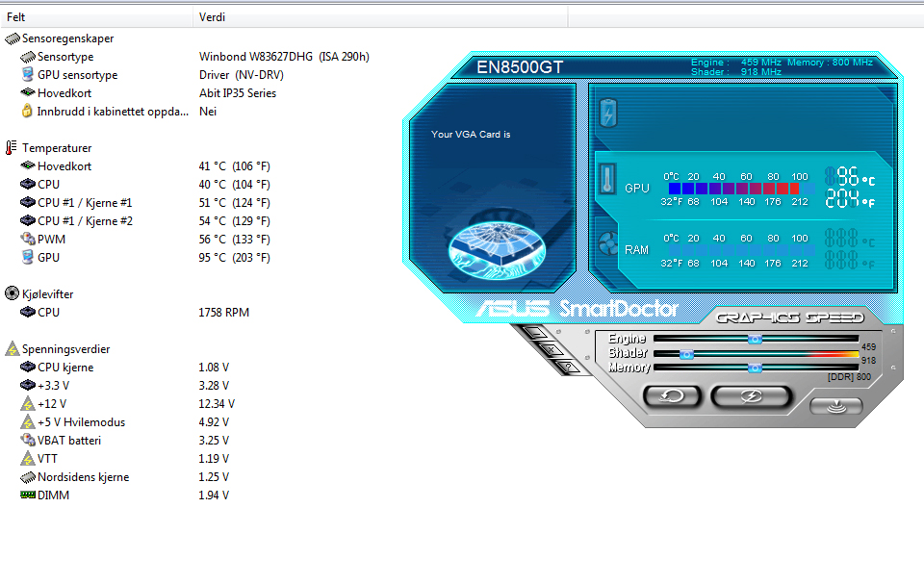This screenshot has width=924, height=584.
Task: Click the thermometer icon beside GPU gauge
Action: 607,179
